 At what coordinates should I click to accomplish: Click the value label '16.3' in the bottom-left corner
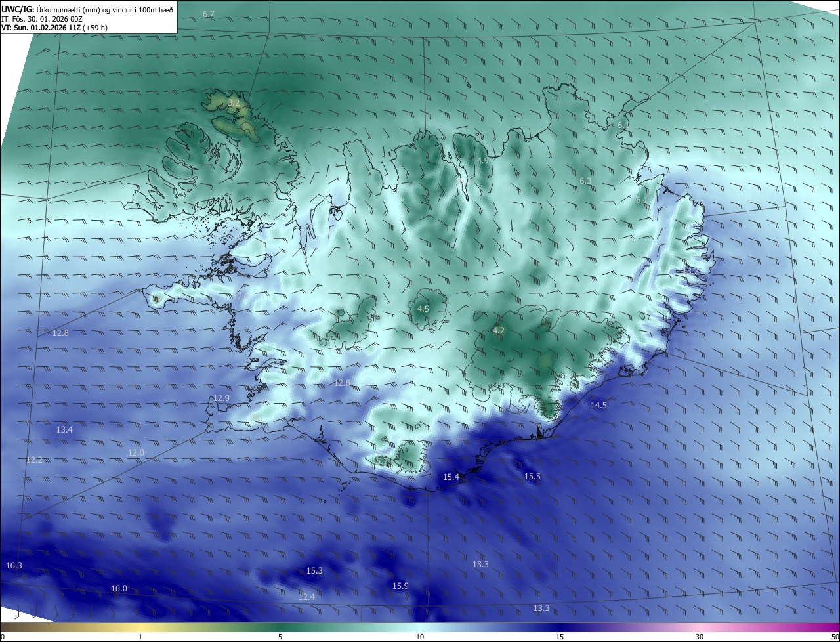[x=14, y=565]
